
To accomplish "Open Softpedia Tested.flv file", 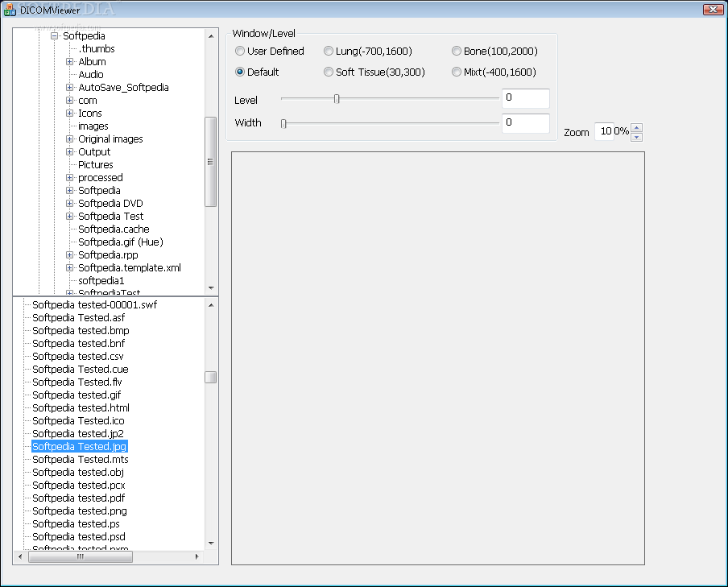I will coord(77,382).
